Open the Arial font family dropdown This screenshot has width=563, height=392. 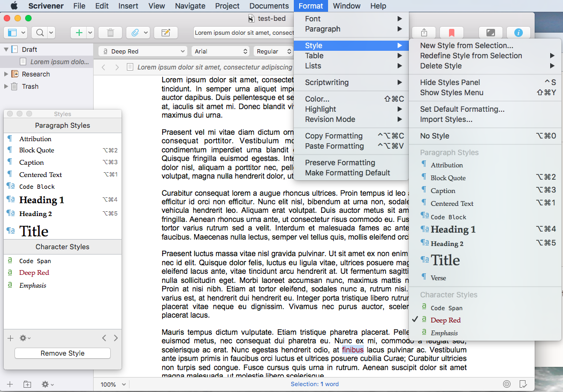click(x=220, y=51)
